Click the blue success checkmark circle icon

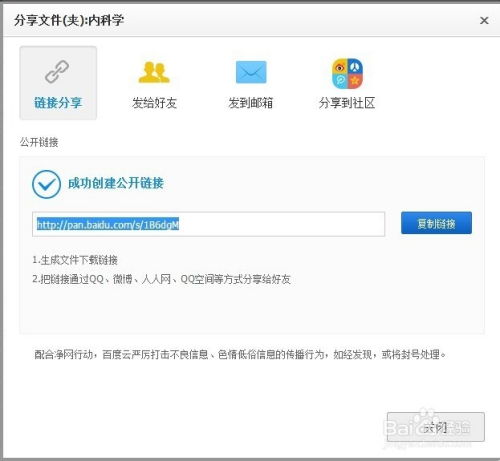pos(46,184)
